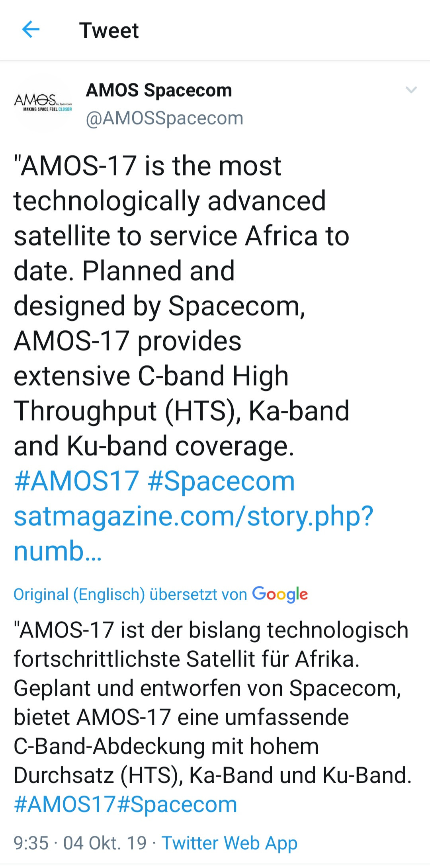Click the 04 Okt. 19 date

tap(105, 843)
